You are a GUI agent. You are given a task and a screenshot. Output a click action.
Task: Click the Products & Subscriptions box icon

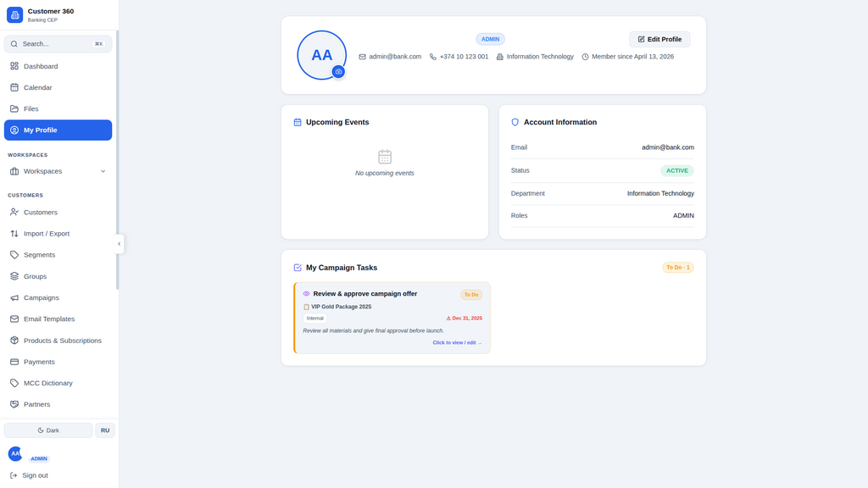(x=14, y=341)
